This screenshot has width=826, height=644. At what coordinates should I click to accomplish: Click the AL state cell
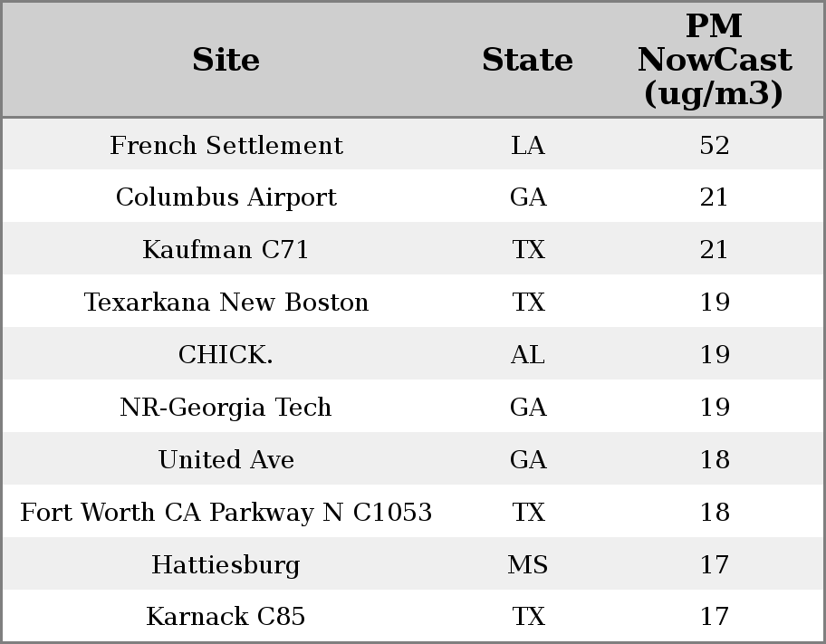(528, 354)
